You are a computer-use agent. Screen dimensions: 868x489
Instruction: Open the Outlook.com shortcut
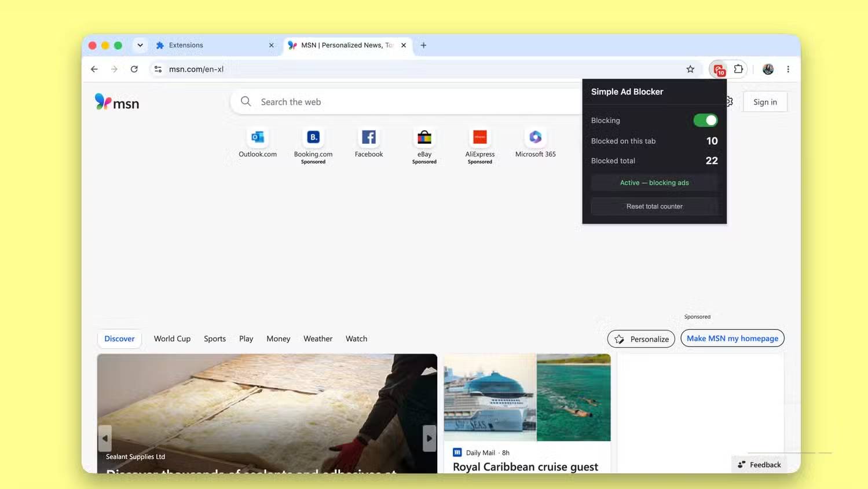pos(258,143)
